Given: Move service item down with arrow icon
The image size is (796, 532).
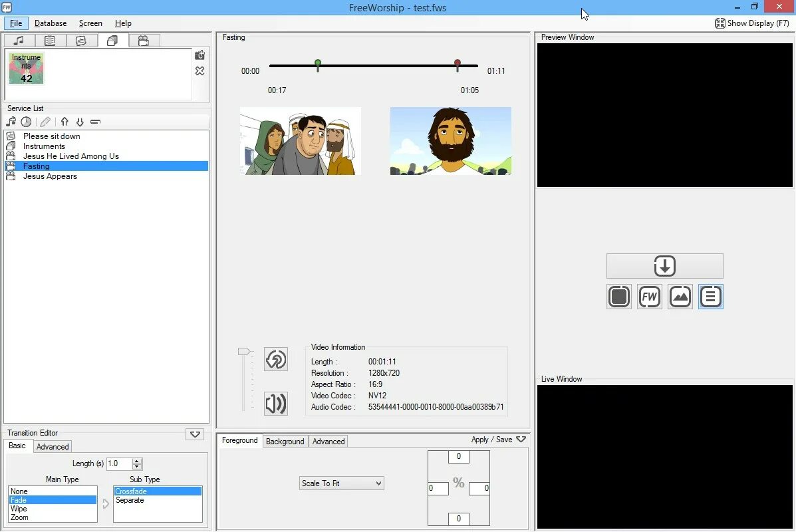Looking at the screenshot, I should coord(80,122).
